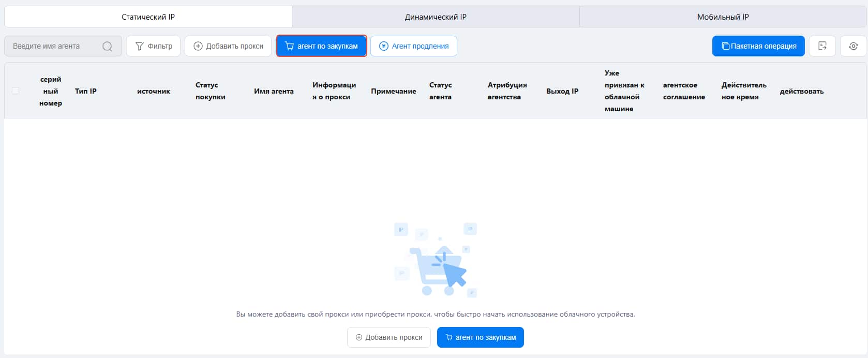This screenshot has width=868, height=358.
Task: Click the Тип IP column header
Action: coord(86,91)
